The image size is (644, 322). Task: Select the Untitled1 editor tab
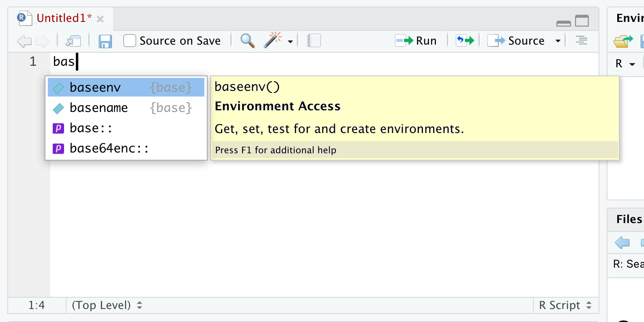[x=64, y=18]
